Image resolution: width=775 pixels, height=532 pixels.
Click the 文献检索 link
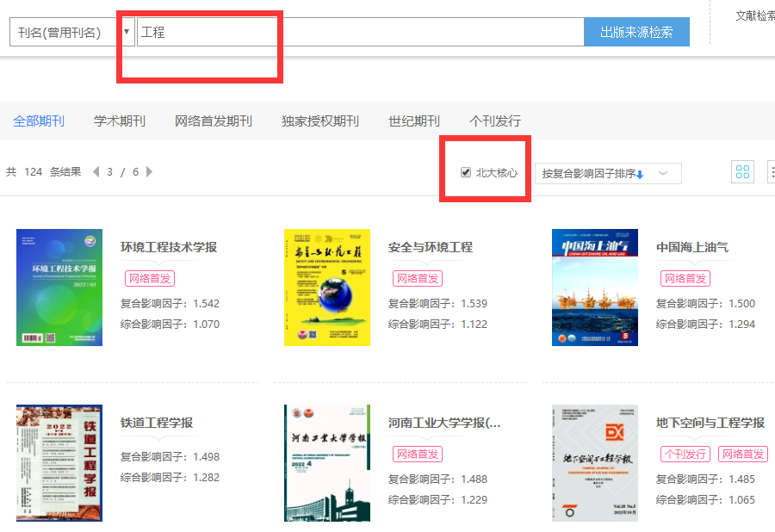(x=755, y=15)
